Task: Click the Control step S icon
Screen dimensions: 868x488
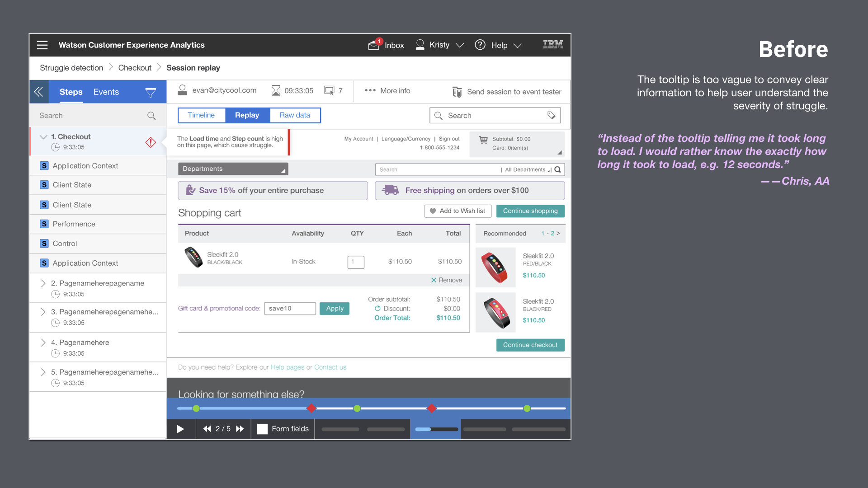Action: 44,243
